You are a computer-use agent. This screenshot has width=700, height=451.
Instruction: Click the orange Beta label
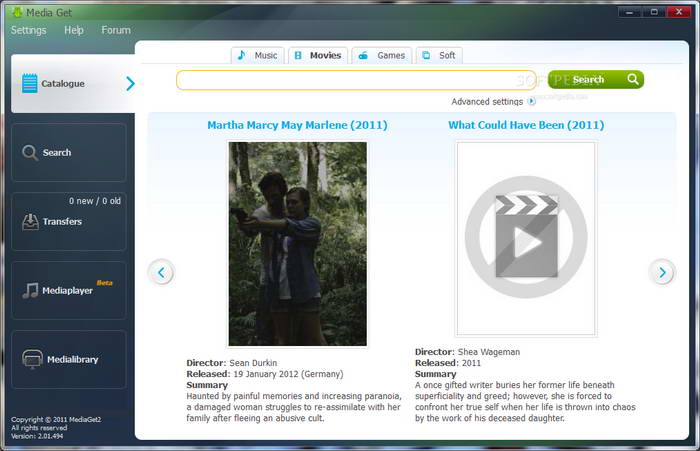point(104,283)
